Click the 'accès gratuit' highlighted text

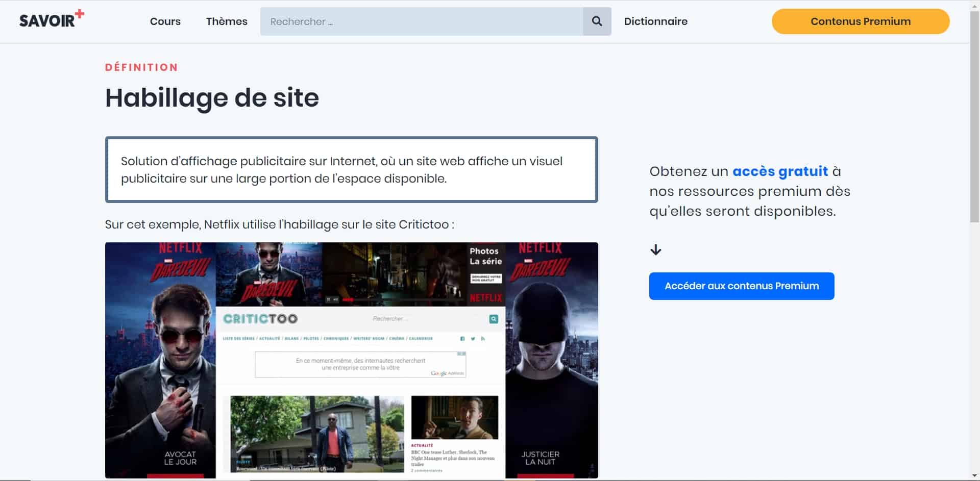(780, 171)
